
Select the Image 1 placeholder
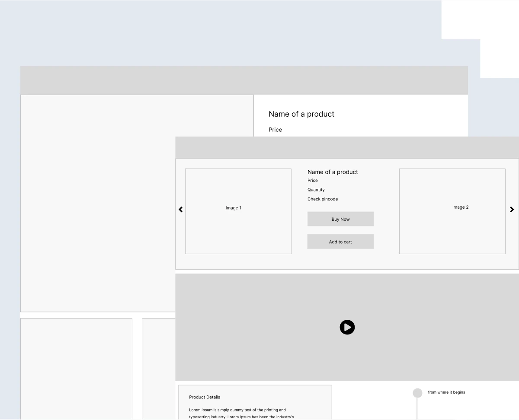238,211
